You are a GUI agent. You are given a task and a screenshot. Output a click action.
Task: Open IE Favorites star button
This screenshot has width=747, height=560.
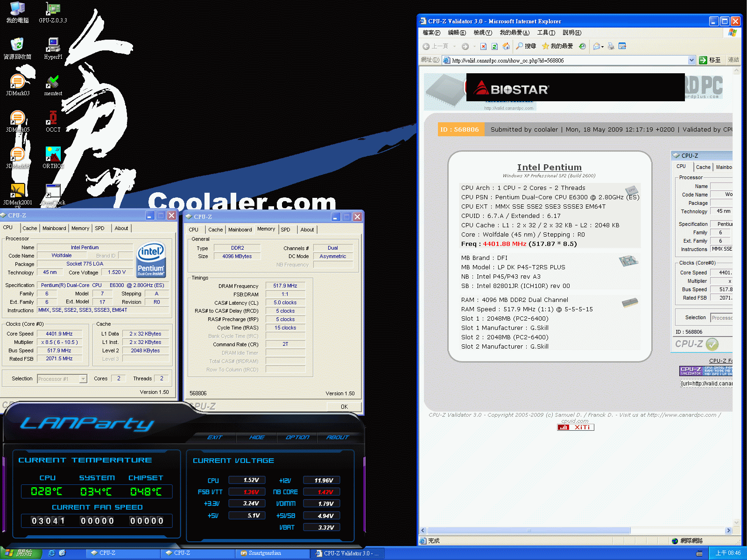click(x=557, y=46)
